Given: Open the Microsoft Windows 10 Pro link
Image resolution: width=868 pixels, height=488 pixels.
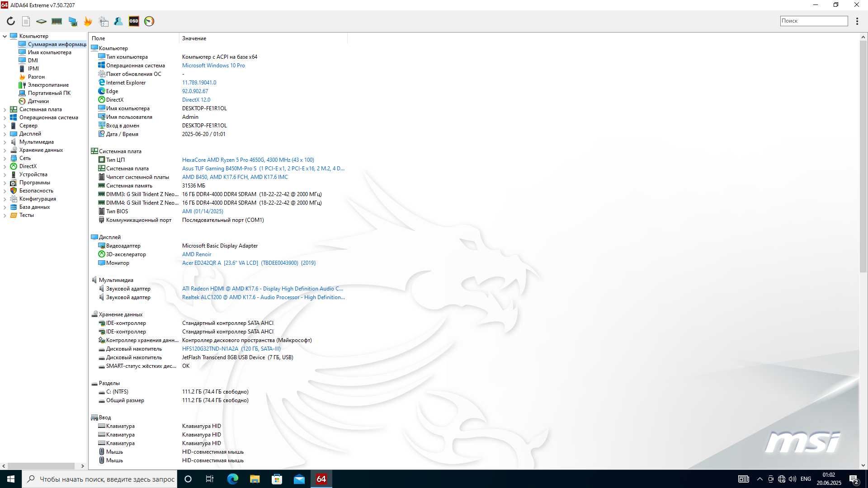Looking at the screenshot, I should [x=213, y=66].
